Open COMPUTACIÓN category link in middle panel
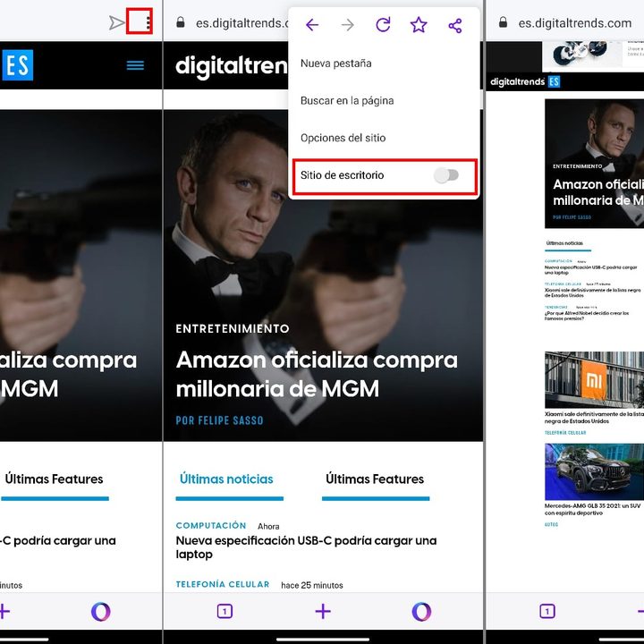 (211, 526)
